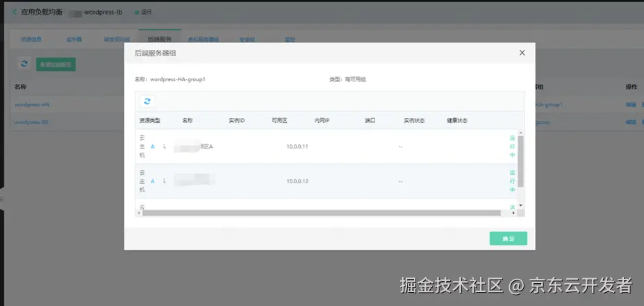Open the A link in the 10.0.0.12 row

point(153,181)
